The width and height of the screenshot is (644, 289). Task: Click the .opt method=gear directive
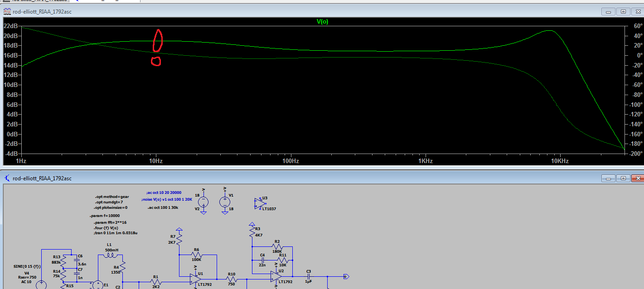[112, 197]
